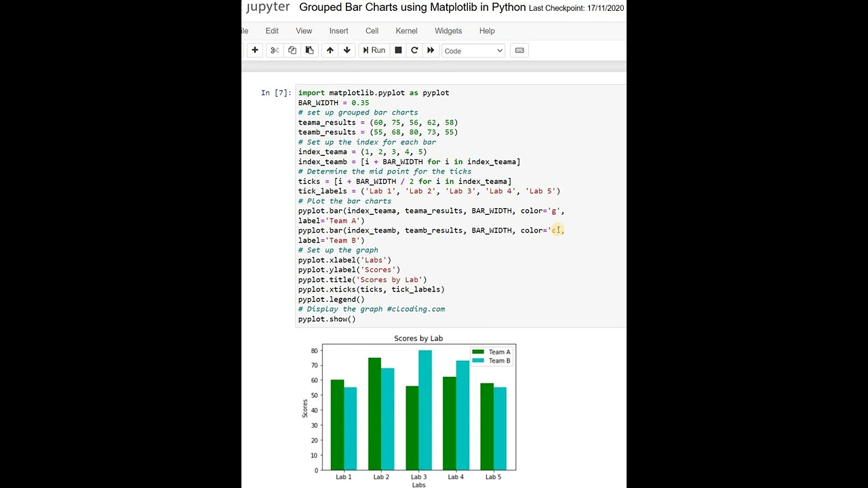Screen dimensions: 868x488
Task: Rename notebook by clicking its title
Action: (x=412, y=7)
